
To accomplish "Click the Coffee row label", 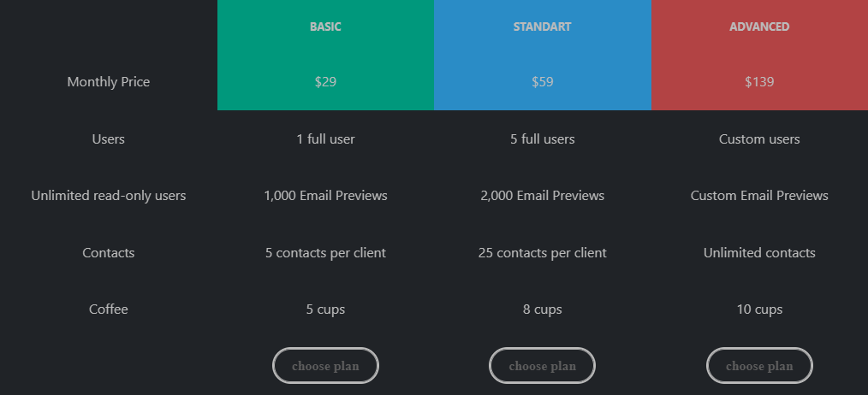I will 109,310.
